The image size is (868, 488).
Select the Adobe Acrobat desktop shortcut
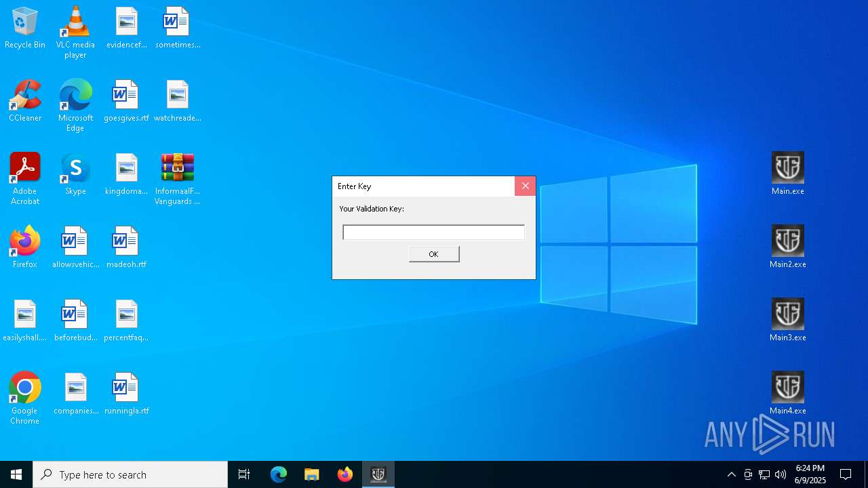(x=25, y=179)
